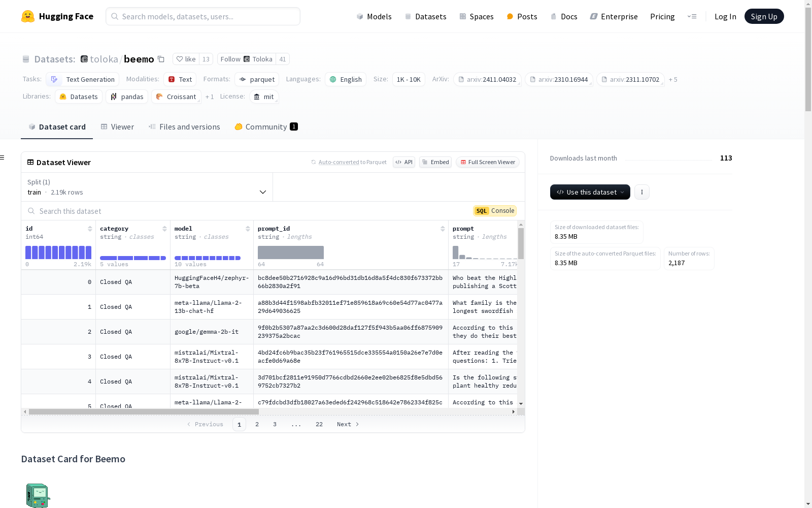Click the heart like icon
This screenshot has width=812, height=508.
[179, 59]
